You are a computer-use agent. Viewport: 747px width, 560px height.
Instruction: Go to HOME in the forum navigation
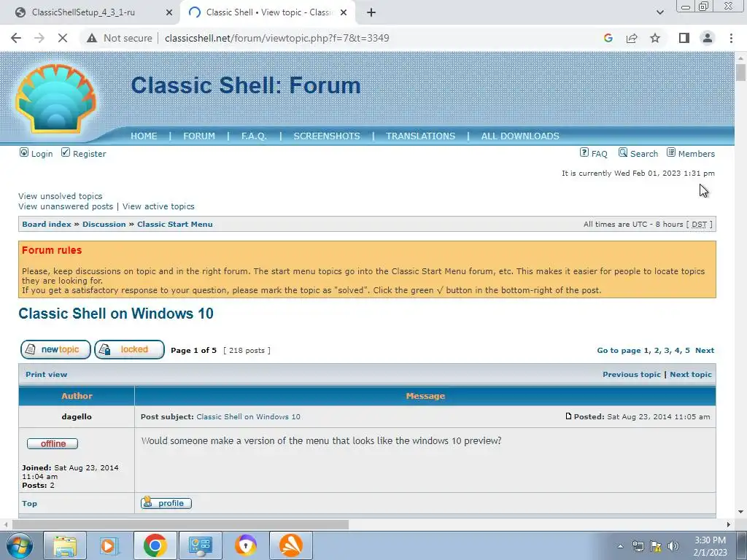click(144, 136)
